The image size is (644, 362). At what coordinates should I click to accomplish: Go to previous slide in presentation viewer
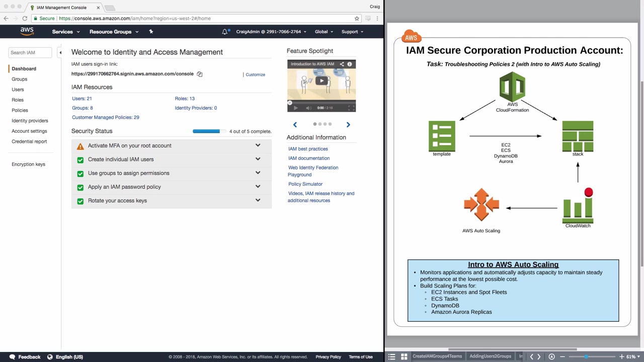click(531, 356)
